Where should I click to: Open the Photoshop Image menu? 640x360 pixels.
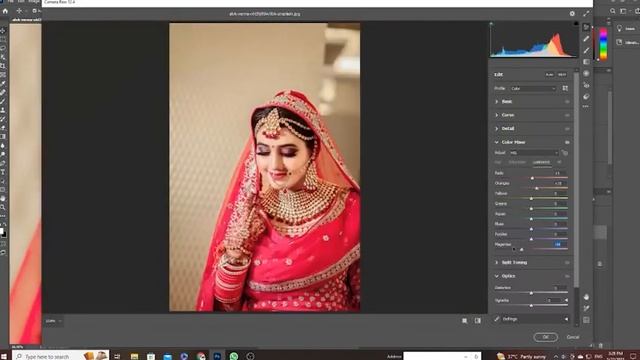pos(34,2)
